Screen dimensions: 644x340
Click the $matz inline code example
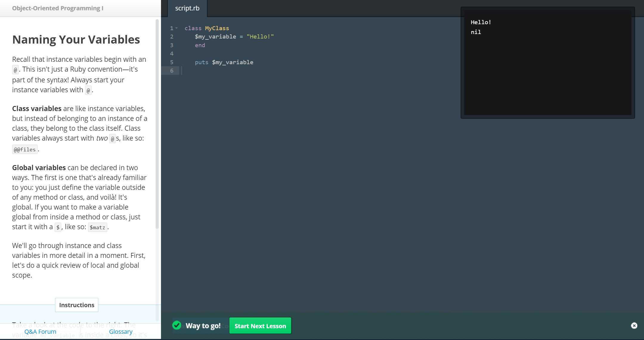coord(97,227)
